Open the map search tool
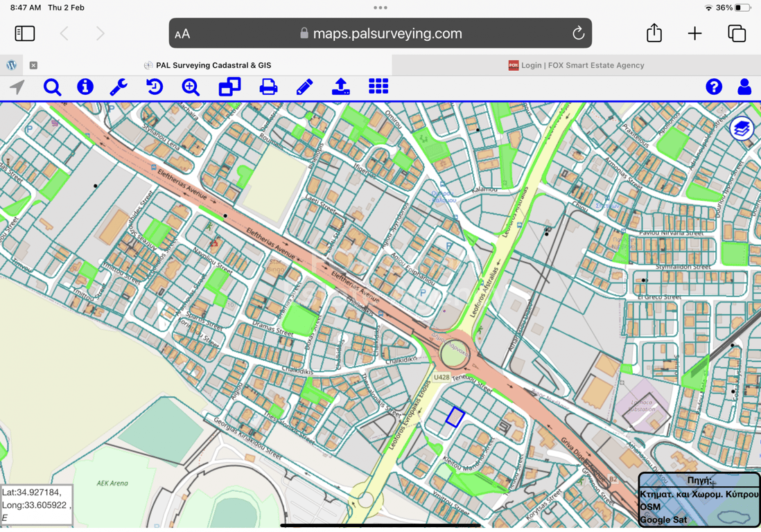The height and width of the screenshot is (532, 761). click(52, 87)
